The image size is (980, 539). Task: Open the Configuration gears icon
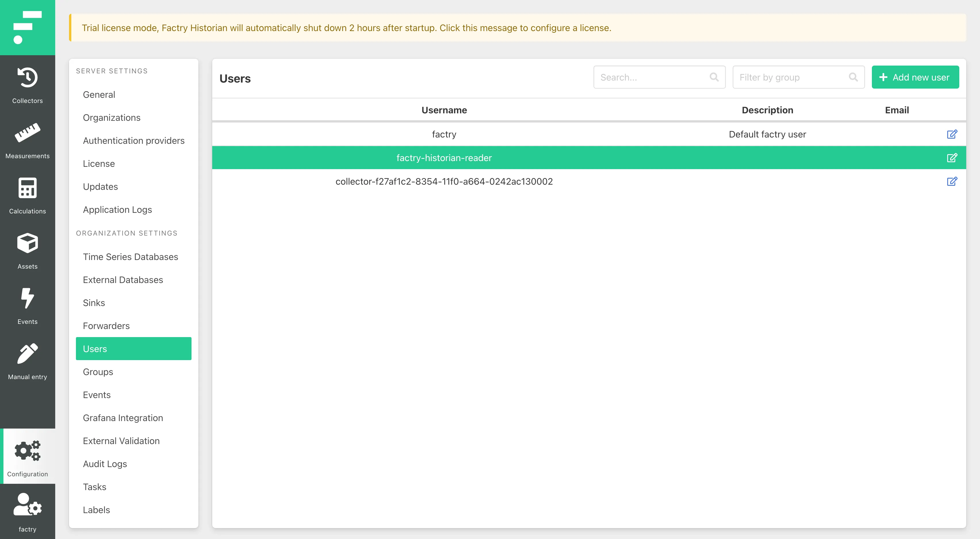(x=27, y=451)
